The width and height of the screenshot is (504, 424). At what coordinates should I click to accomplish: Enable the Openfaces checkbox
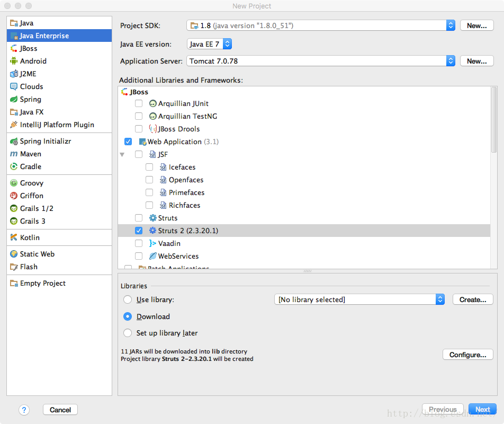tap(149, 180)
